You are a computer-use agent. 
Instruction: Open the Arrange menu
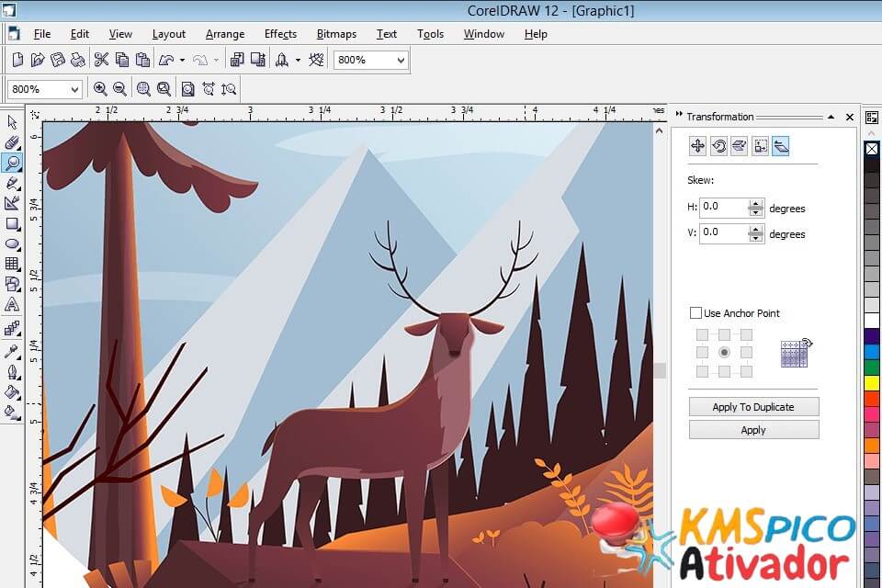(x=225, y=34)
